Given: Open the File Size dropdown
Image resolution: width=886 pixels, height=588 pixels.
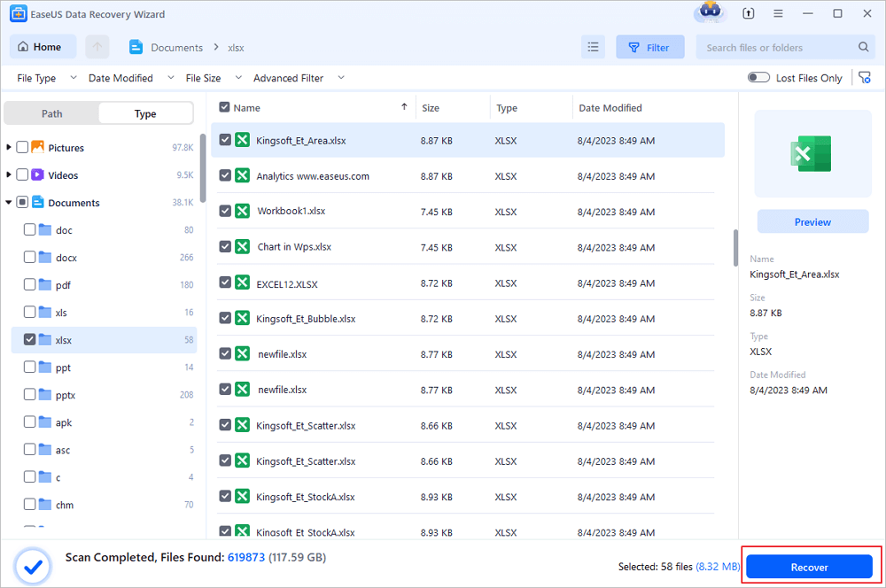Looking at the screenshot, I should (214, 78).
